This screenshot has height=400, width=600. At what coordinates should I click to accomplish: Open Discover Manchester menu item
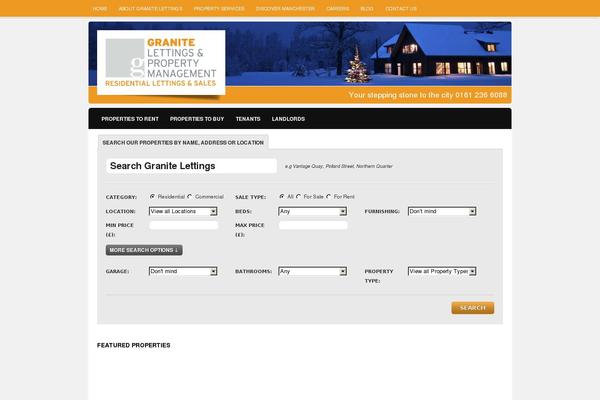[x=285, y=8]
